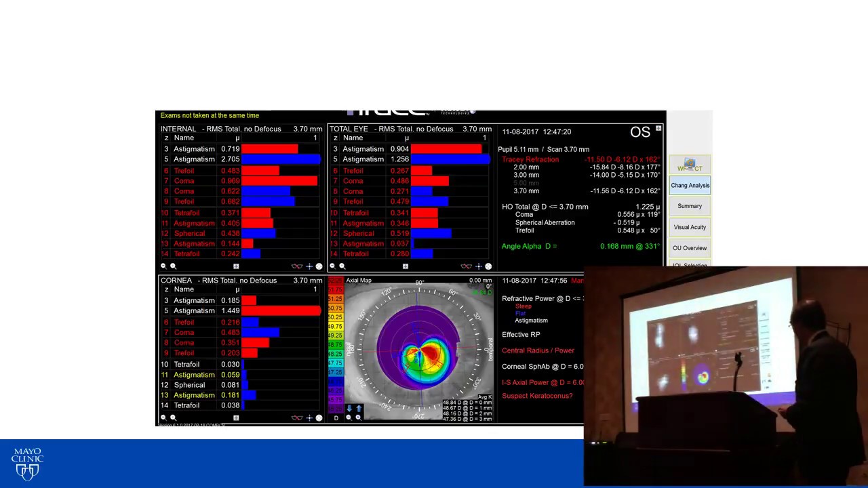Select CORNEA row 12 Spherical 0.081

(241, 385)
